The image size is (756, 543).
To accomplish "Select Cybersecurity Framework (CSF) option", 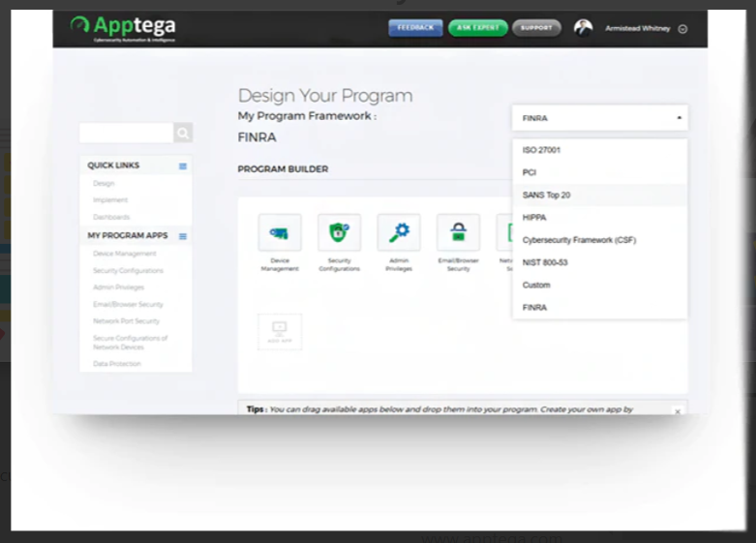I will (600, 240).
